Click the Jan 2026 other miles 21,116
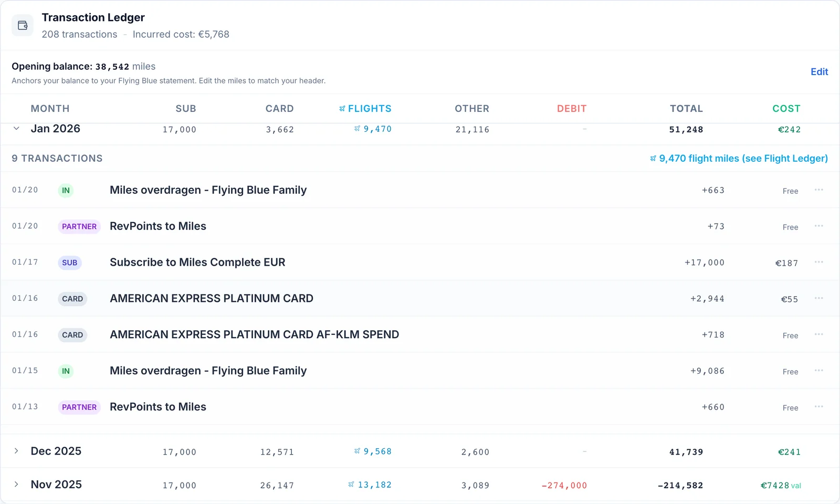Screen dimensions: 840x504 [472, 130]
